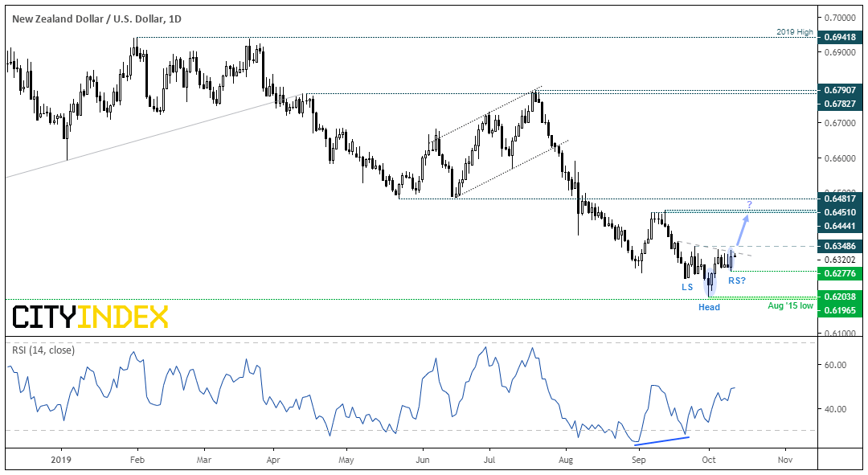Click the green 0.62776 support label

click(840, 273)
